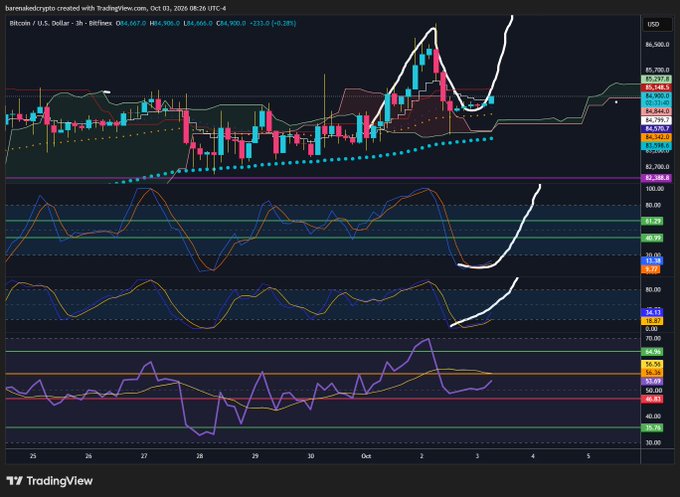Click the 70.00 RSI scale label

654,338
